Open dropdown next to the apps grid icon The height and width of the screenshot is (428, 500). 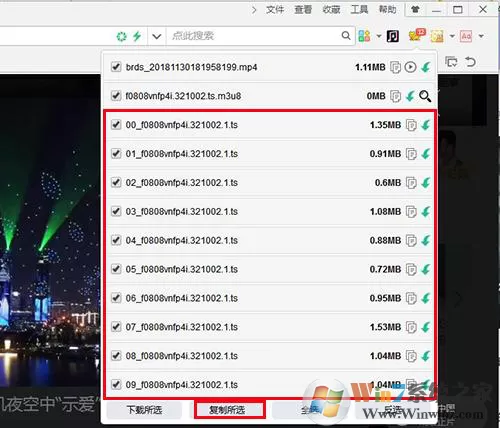pyautogui.click(x=379, y=36)
